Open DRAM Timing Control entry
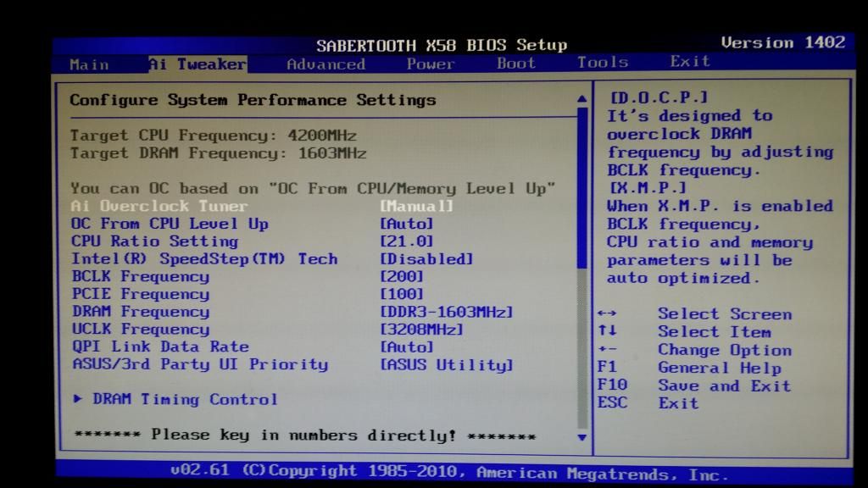 (185, 399)
